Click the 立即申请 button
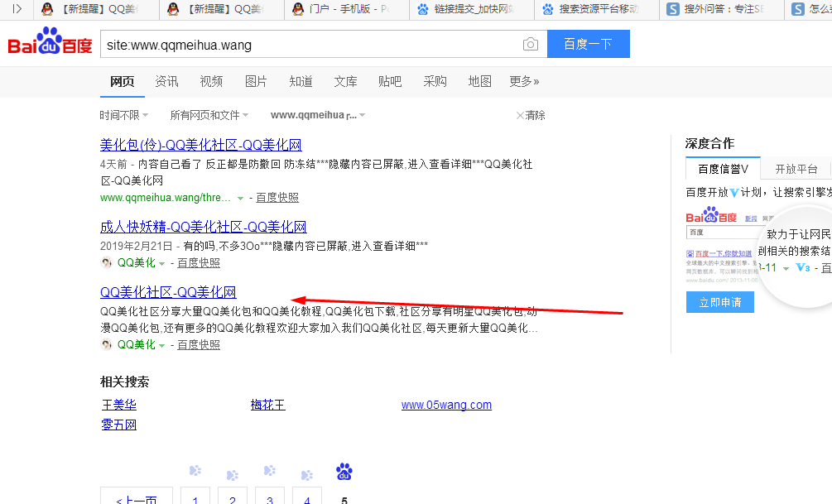The height and width of the screenshot is (504, 832). tap(719, 302)
